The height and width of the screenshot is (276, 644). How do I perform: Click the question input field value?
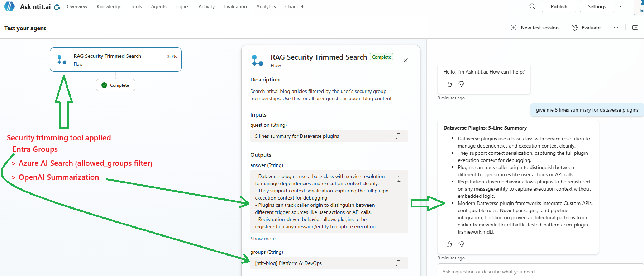[x=329, y=136]
